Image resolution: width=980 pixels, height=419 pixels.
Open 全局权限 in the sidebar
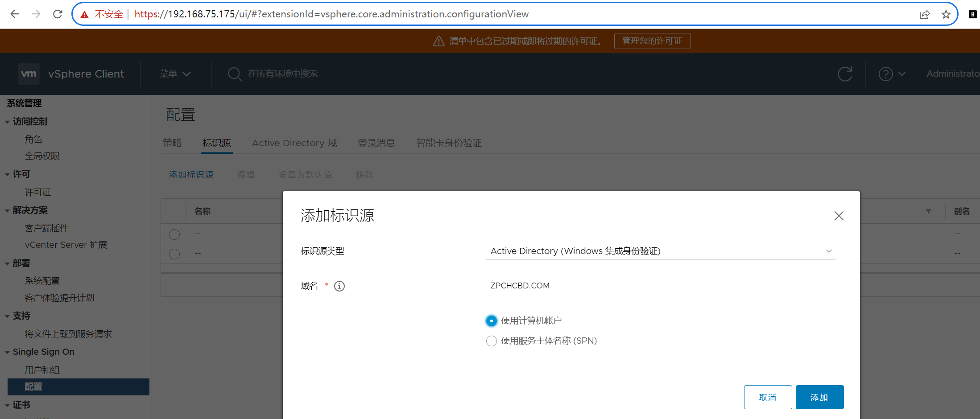(x=42, y=156)
